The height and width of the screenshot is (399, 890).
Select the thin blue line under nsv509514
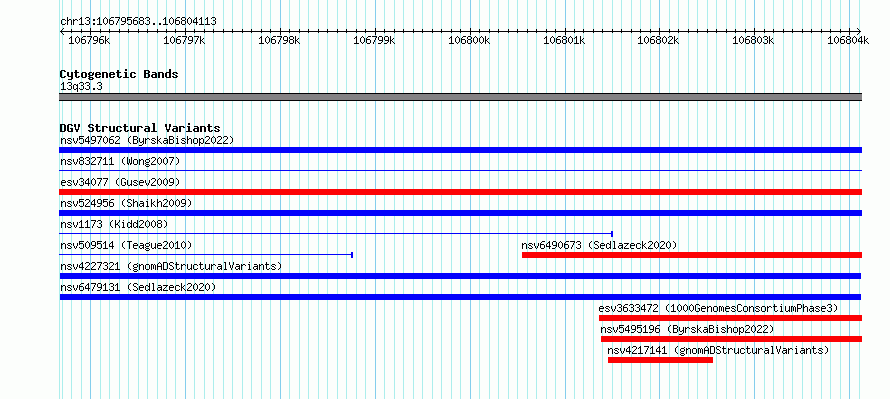pyautogui.click(x=206, y=254)
